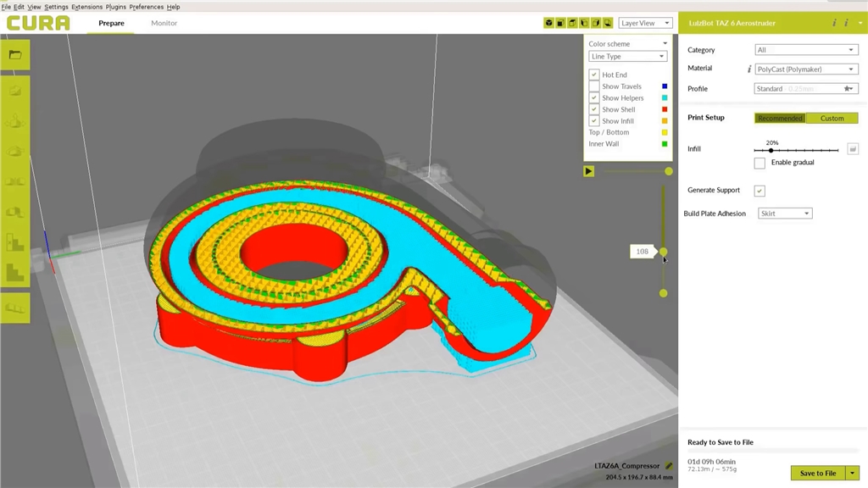
Task: Open the Build Plate Adhesion Skirt dropdown
Action: [784, 213]
